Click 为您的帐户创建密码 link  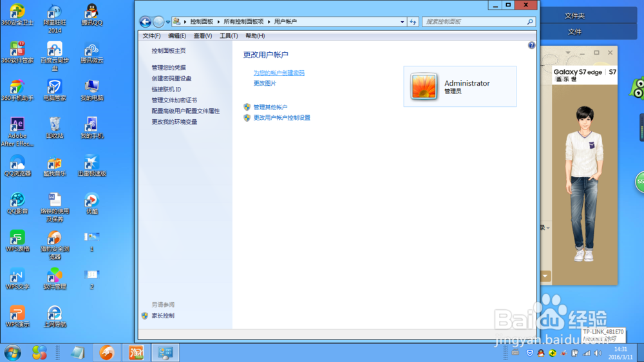point(279,73)
